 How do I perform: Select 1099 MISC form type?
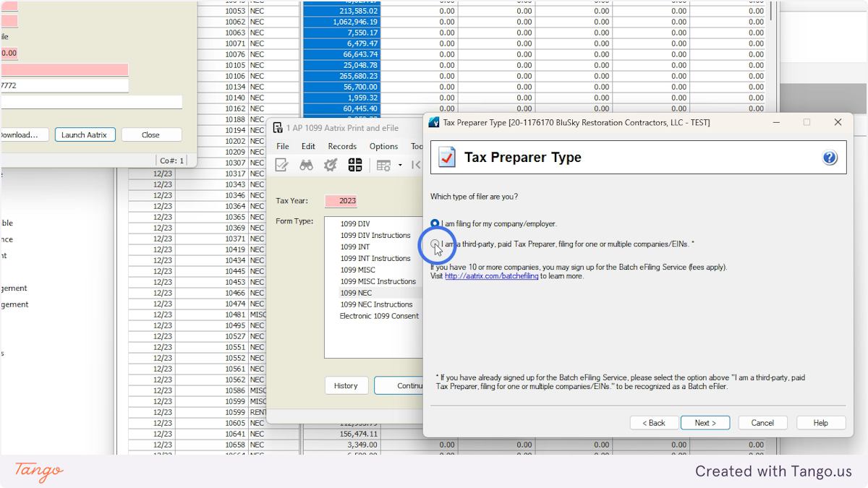coord(357,270)
